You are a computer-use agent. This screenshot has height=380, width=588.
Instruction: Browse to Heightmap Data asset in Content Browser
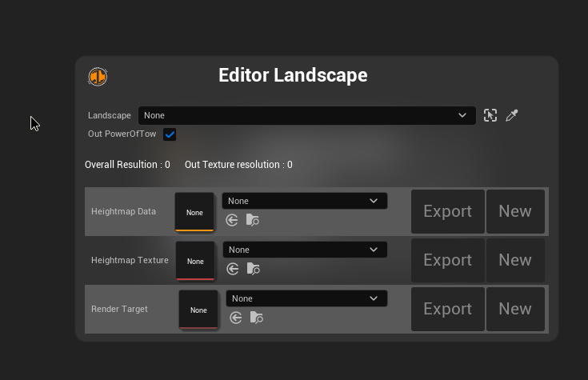[253, 220]
